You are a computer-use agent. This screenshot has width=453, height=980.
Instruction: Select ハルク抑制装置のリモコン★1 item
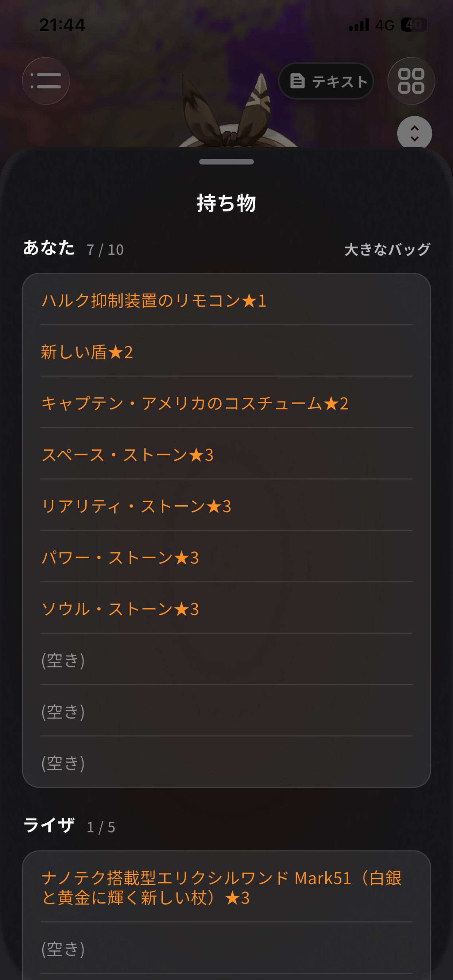click(x=226, y=300)
